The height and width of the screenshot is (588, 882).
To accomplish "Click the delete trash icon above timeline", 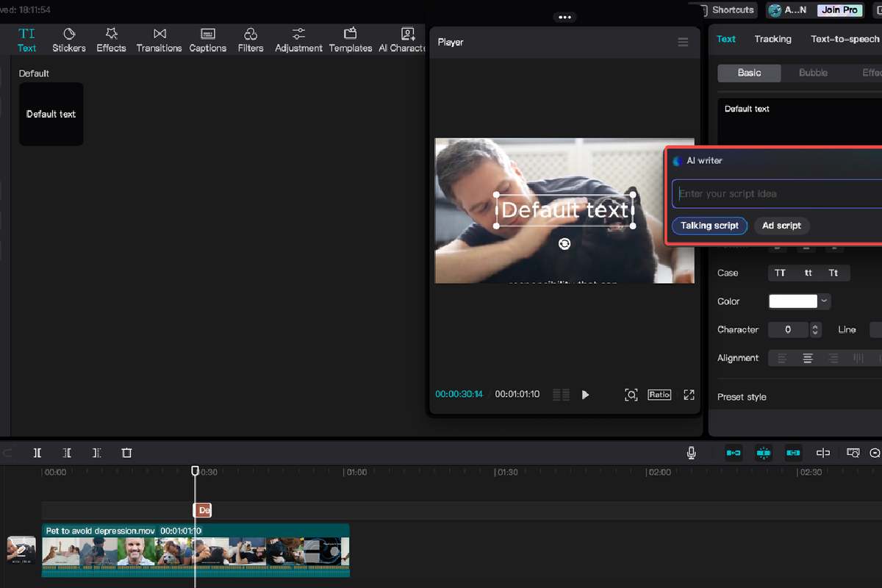I will (126, 453).
